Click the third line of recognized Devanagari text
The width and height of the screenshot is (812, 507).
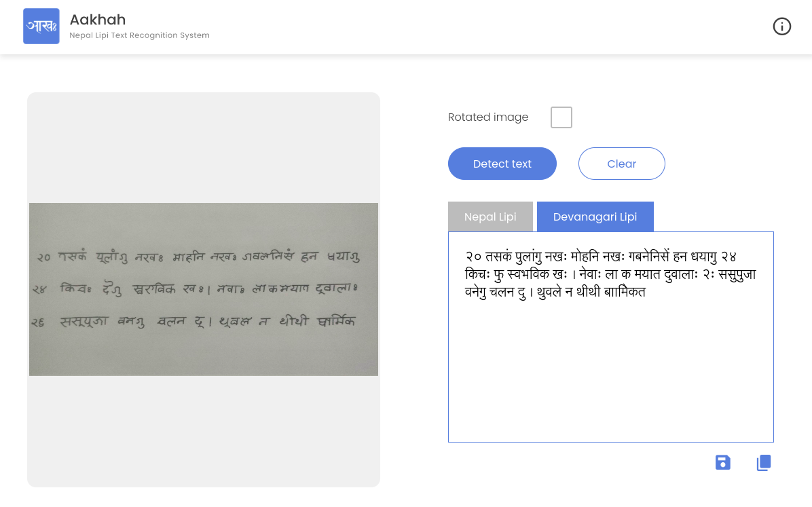pos(555,292)
